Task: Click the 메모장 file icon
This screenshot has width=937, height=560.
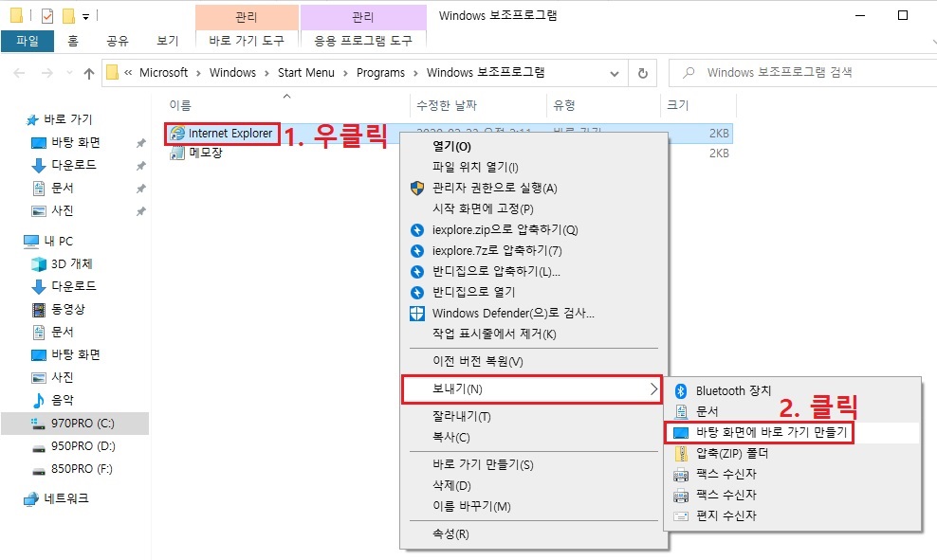Action: coord(177,153)
